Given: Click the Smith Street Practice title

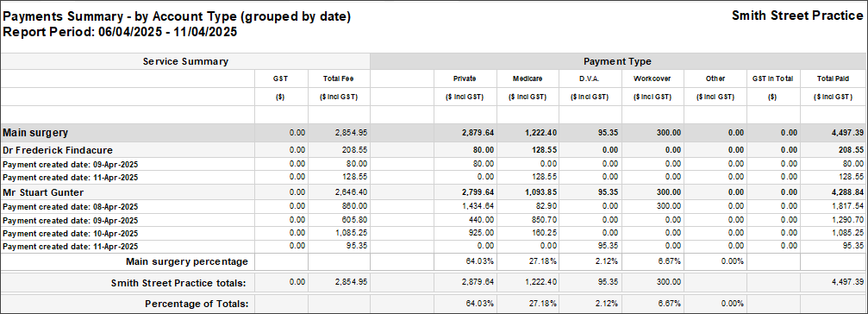Looking at the screenshot, I should [797, 16].
